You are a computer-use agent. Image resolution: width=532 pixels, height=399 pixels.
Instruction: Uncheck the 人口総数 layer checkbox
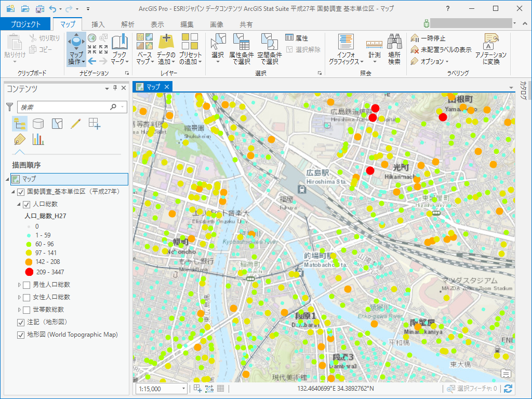(x=26, y=204)
